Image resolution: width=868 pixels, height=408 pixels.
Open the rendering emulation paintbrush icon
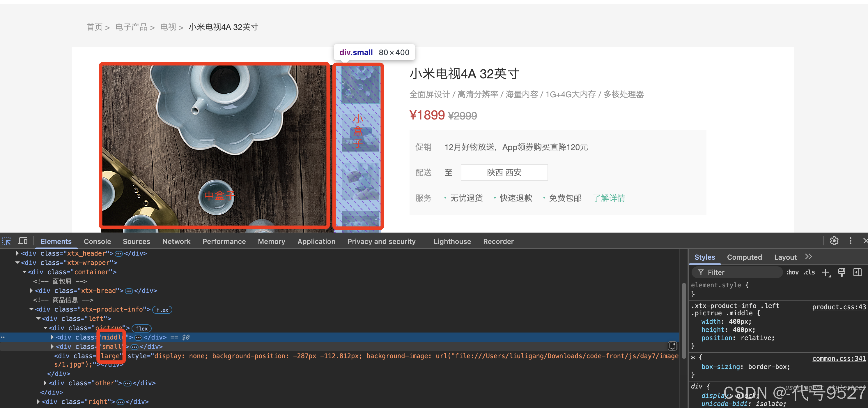842,272
